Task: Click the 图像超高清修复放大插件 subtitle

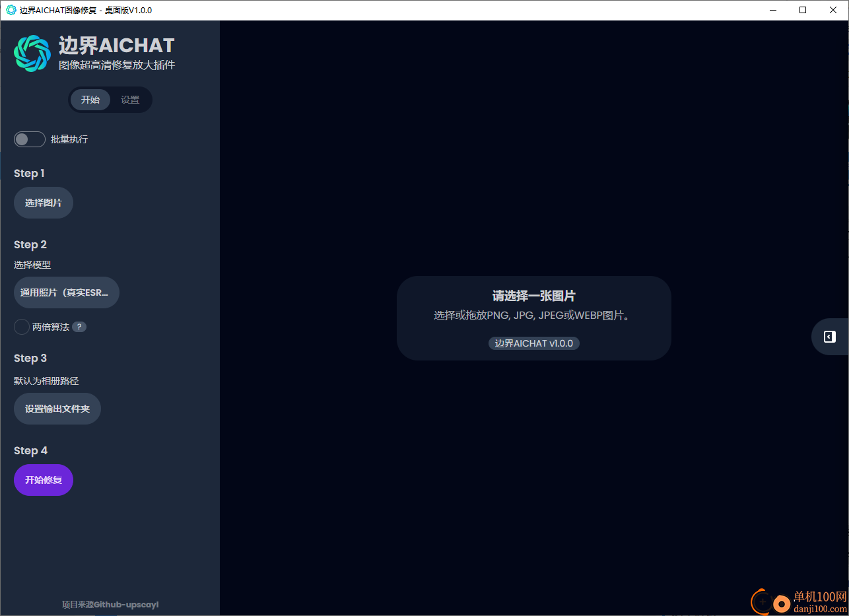Action: point(117,65)
